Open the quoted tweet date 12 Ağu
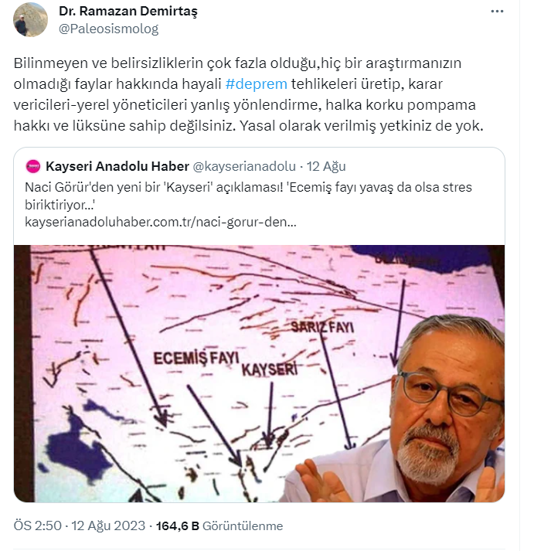The image size is (534, 551). coord(326,166)
